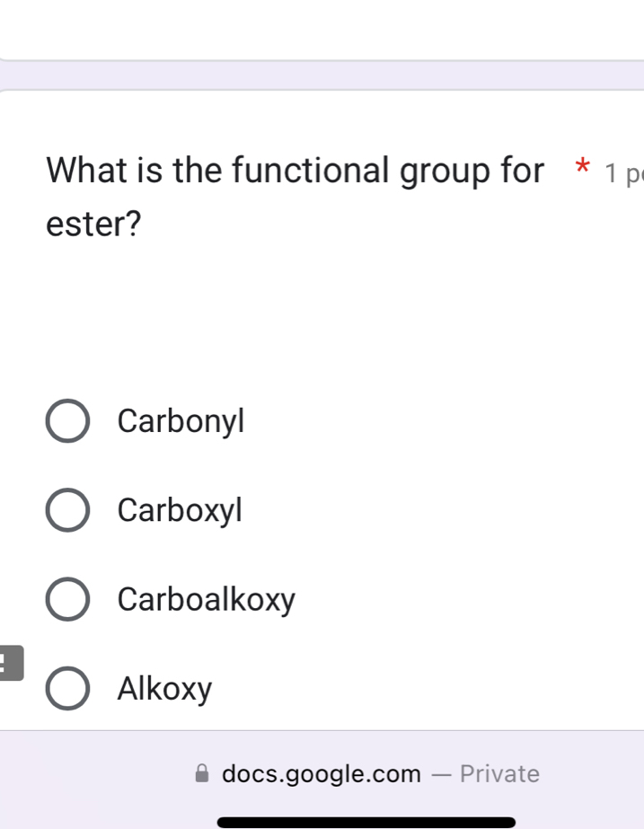
Task: Click the functional group question title
Action: pos(296,169)
